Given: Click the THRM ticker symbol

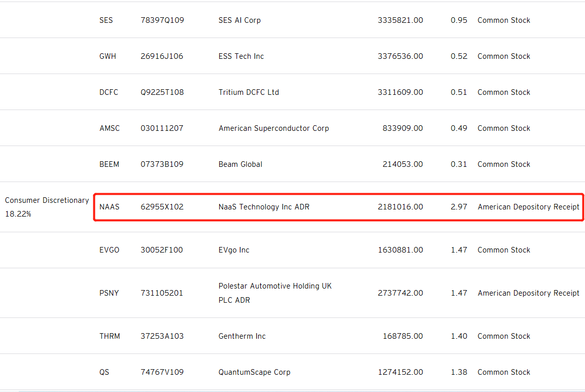Looking at the screenshot, I should coord(110,336).
